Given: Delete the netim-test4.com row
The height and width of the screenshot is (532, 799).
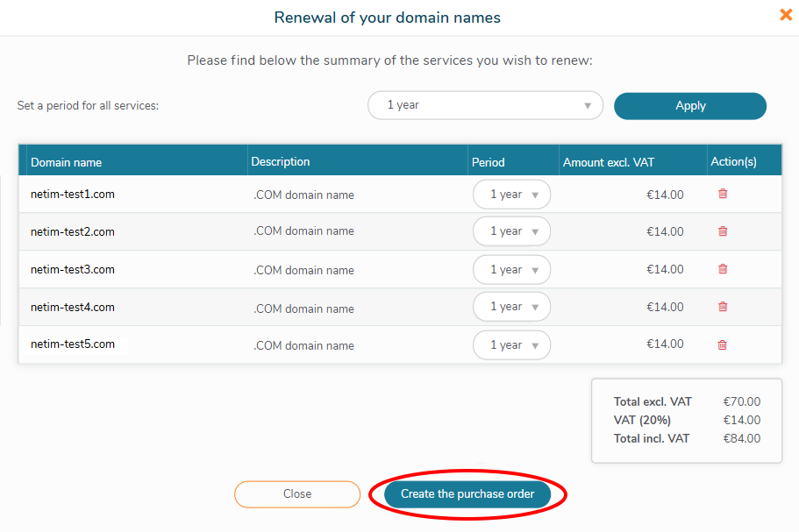Looking at the screenshot, I should tap(723, 307).
